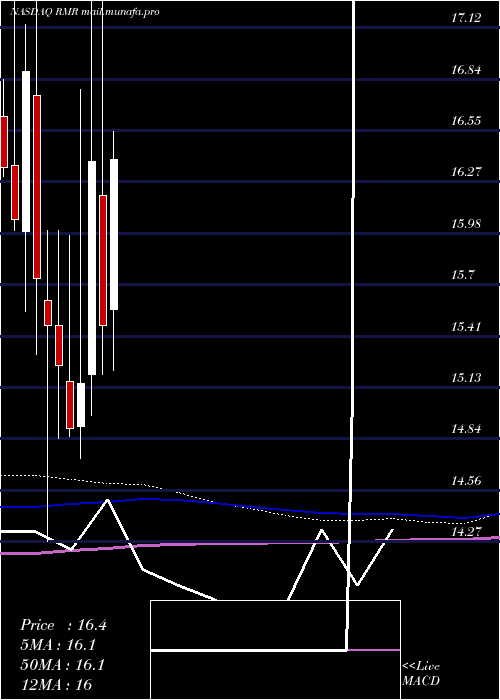The height and width of the screenshot is (700, 500).
Task: Click the 12MA : 16 readout
Action: click(56, 684)
